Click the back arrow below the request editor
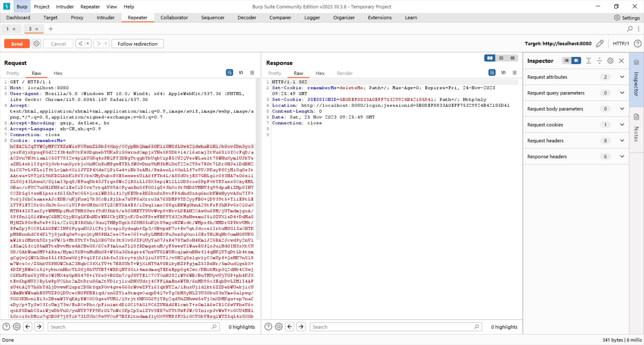The width and height of the screenshot is (644, 345). click(28, 327)
